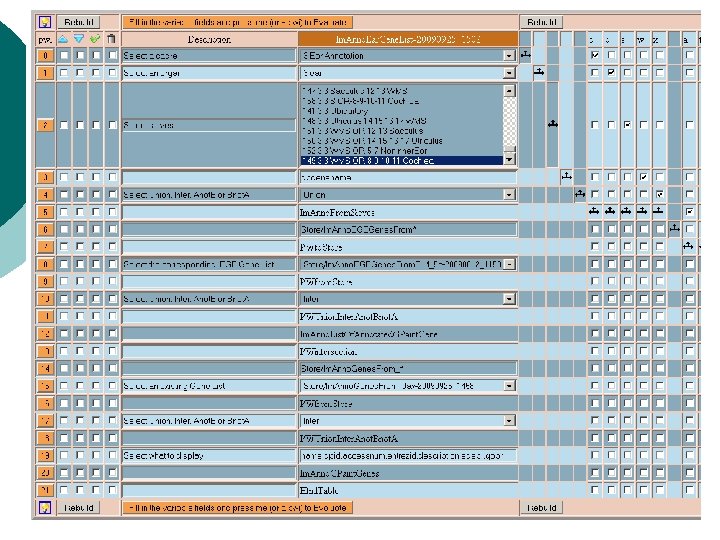
Task: Click the top-right Rebuild button
Action: 541,22
